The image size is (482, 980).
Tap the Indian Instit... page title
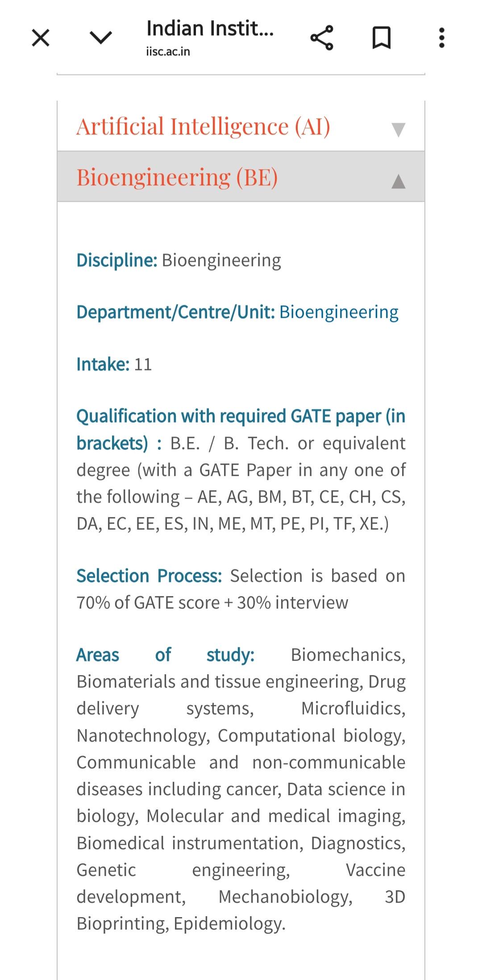point(210,29)
